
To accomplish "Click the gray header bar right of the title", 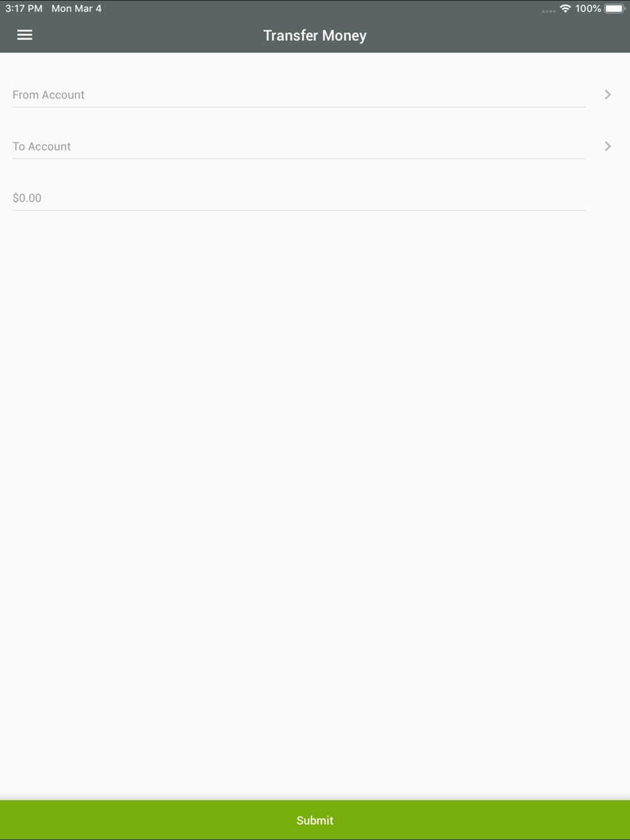I will 498,35.
